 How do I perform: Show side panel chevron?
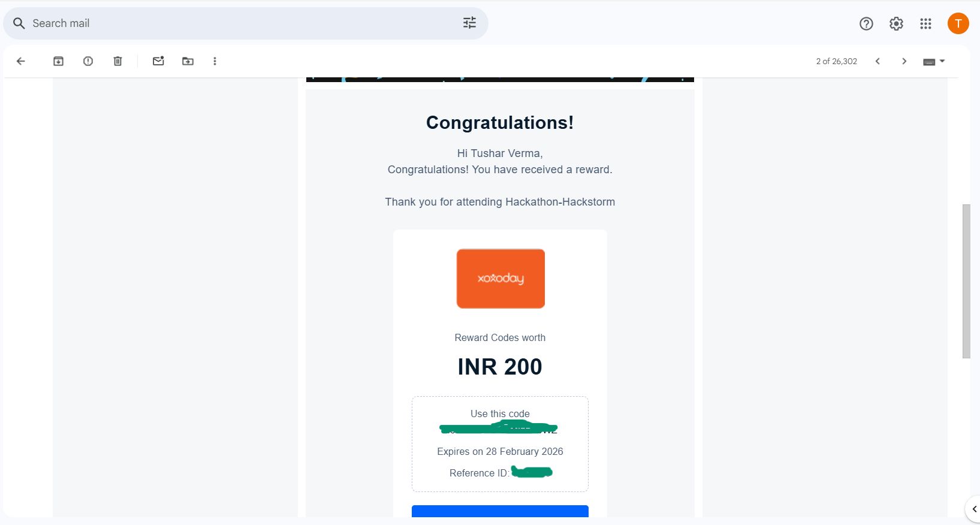coord(974,509)
